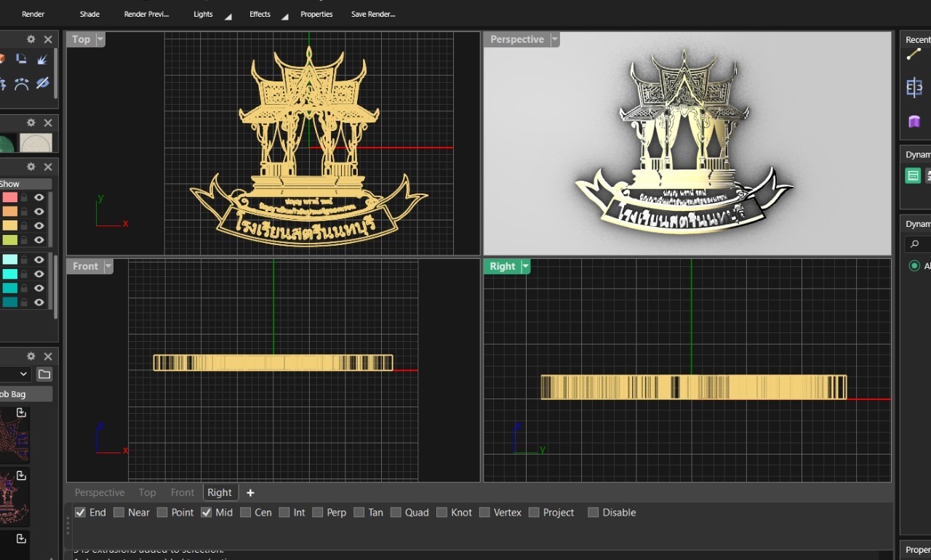The width and height of the screenshot is (931, 560).
Task: Click the orange cube tool icon
Action: (x=1, y=59)
